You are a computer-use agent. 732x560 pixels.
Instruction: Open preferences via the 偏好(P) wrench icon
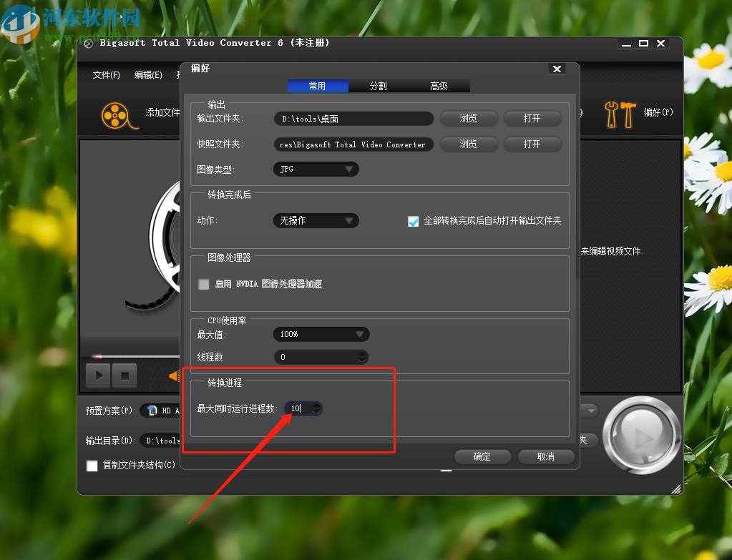(620, 114)
